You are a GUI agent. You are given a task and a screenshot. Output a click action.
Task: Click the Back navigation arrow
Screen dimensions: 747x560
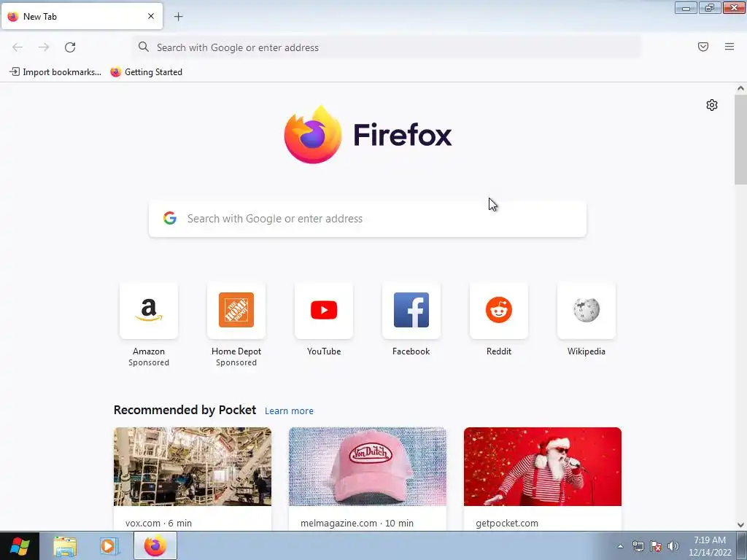pyautogui.click(x=18, y=47)
